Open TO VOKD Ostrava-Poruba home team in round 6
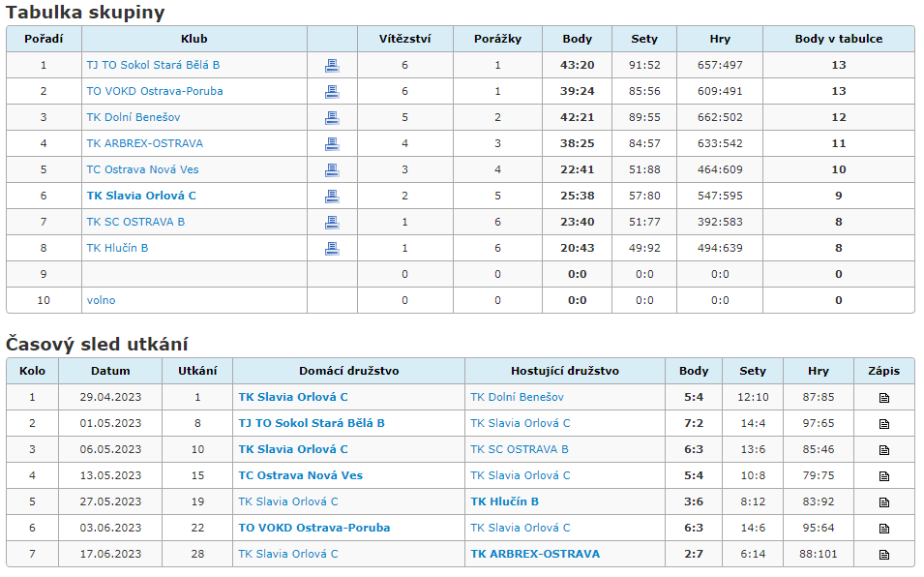The height and width of the screenshot is (577, 924). tap(314, 528)
